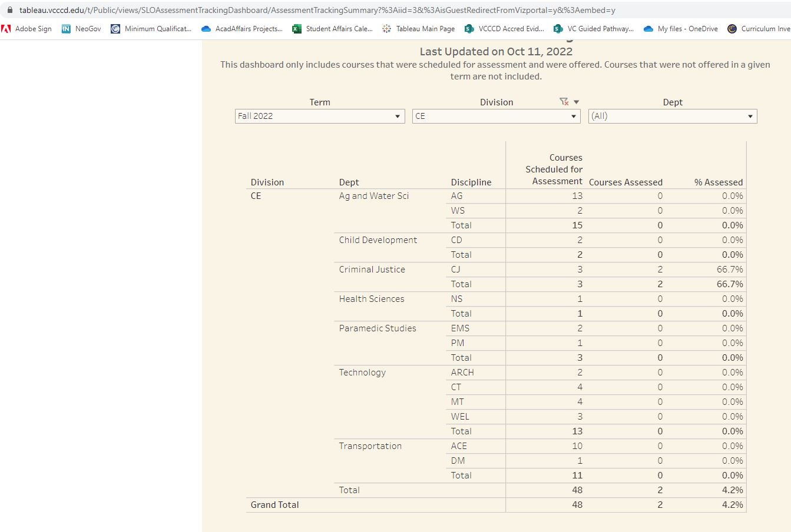Click the Courses Assessed column header

625,182
